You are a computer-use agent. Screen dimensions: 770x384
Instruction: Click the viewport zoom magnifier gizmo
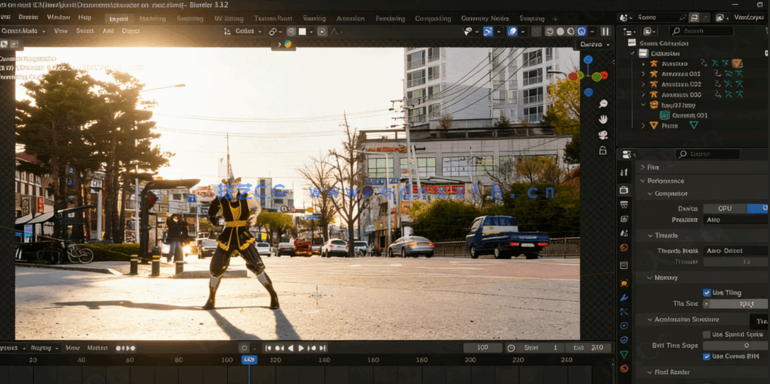pos(603,104)
